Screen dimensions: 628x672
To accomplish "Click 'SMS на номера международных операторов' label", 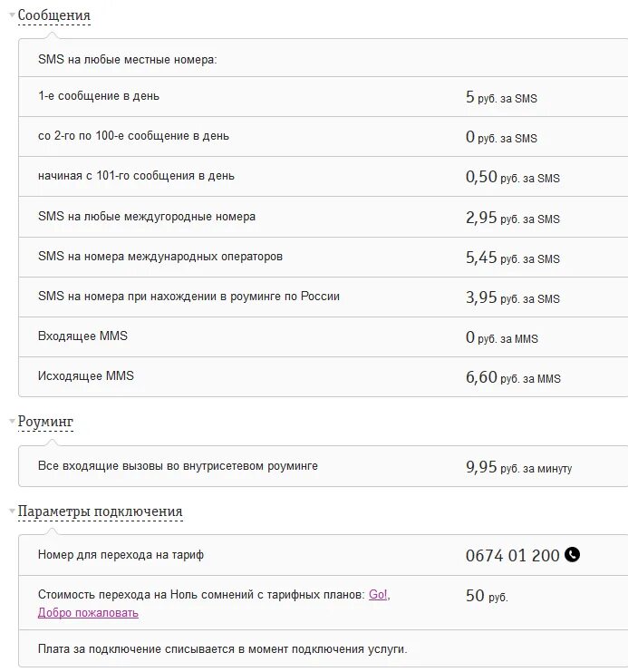I will (x=160, y=257).
